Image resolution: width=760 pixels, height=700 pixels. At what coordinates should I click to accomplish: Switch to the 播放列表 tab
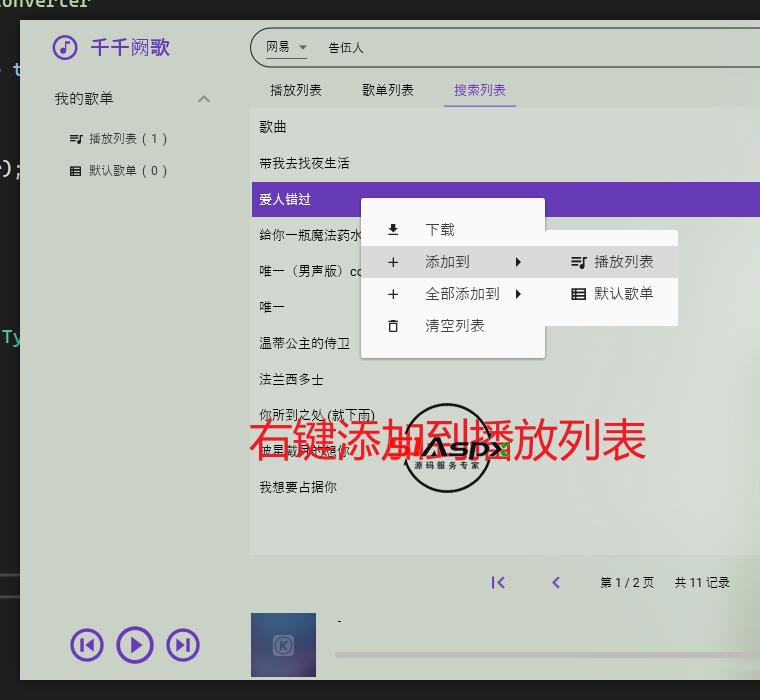point(296,90)
